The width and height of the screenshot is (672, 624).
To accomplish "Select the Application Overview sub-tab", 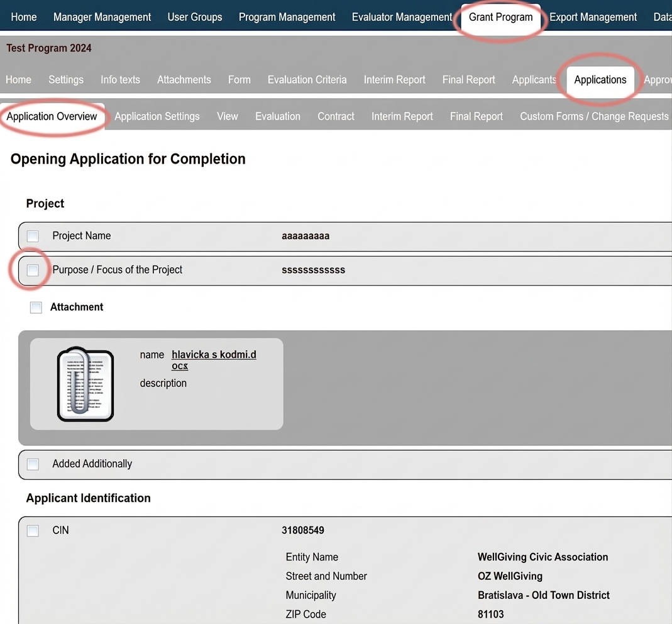I will pos(52,116).
